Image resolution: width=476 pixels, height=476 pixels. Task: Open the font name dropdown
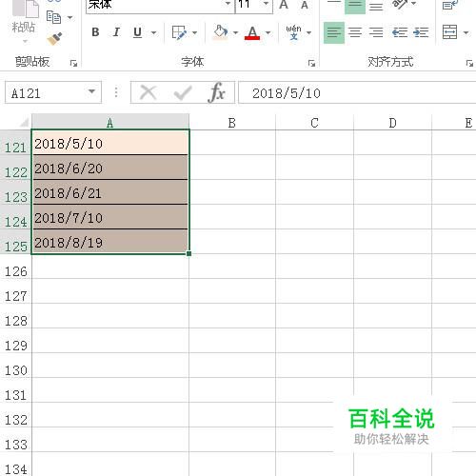pyautogui.click(x=228, y=4)
